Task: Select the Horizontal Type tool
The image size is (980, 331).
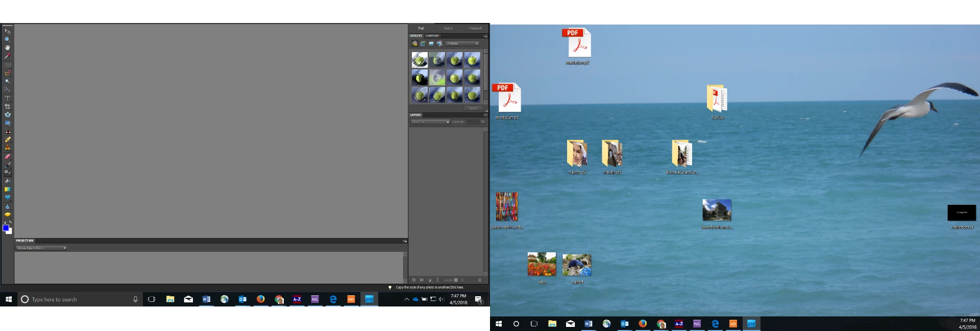Action: [7, 98]
